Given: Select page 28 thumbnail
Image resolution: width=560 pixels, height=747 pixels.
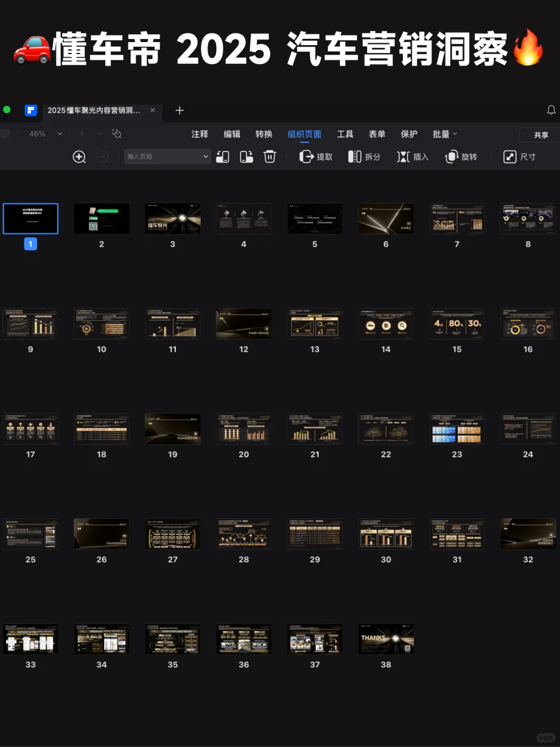Looking at the screenshot, I should point(244,534).
